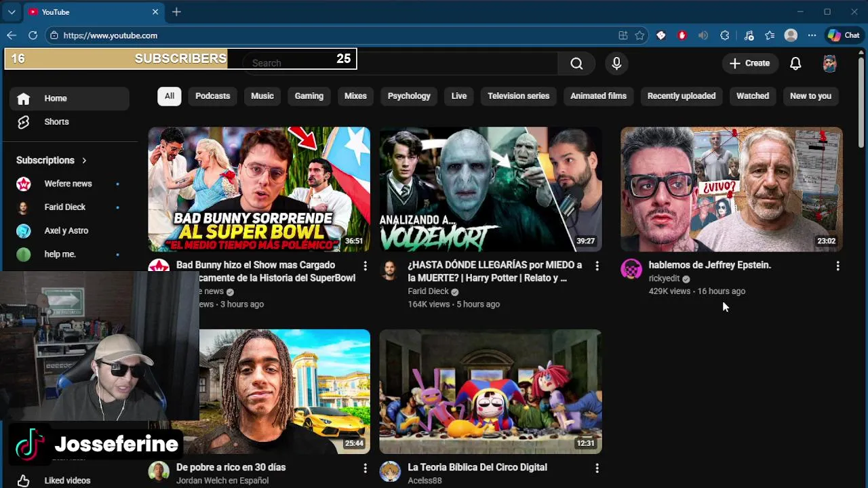868x488 pixels.
Task: Go back with the browser arrow
Action: 12,35
